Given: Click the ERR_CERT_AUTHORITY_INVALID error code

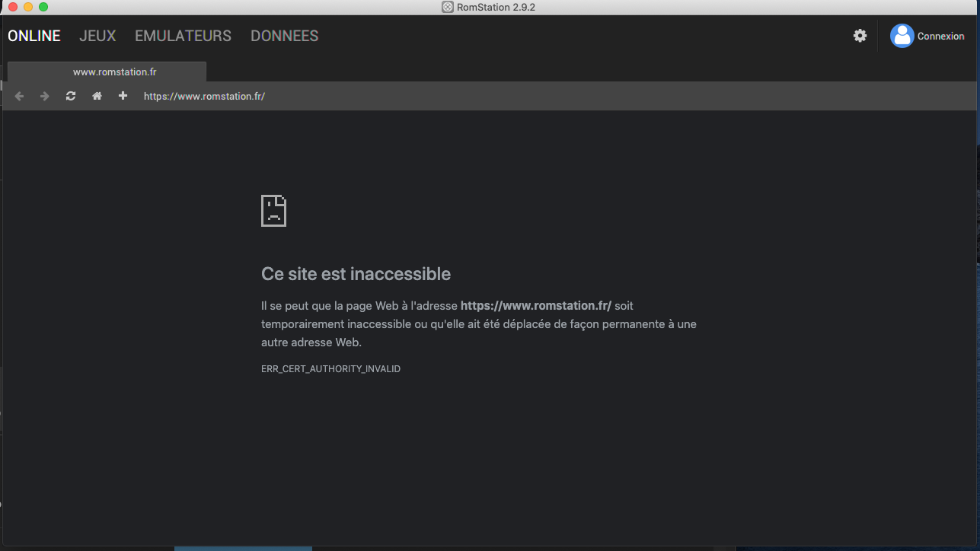Looking at the screenshot, I should (330, 369).
